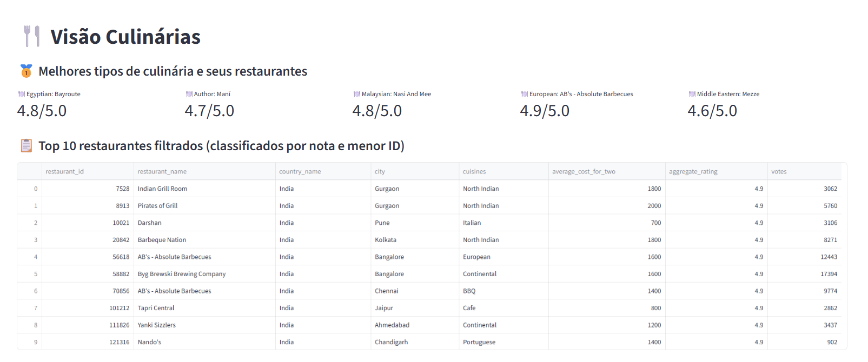Click the Portuguese cuisine cell
Image resolution: width=868 pixels, height=362 pixels.
[503, 342]
